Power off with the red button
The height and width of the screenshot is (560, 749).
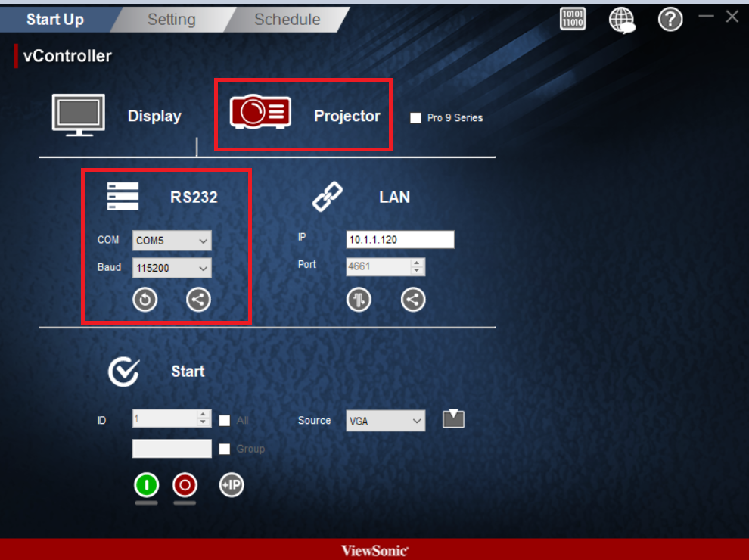pos(185,485)
